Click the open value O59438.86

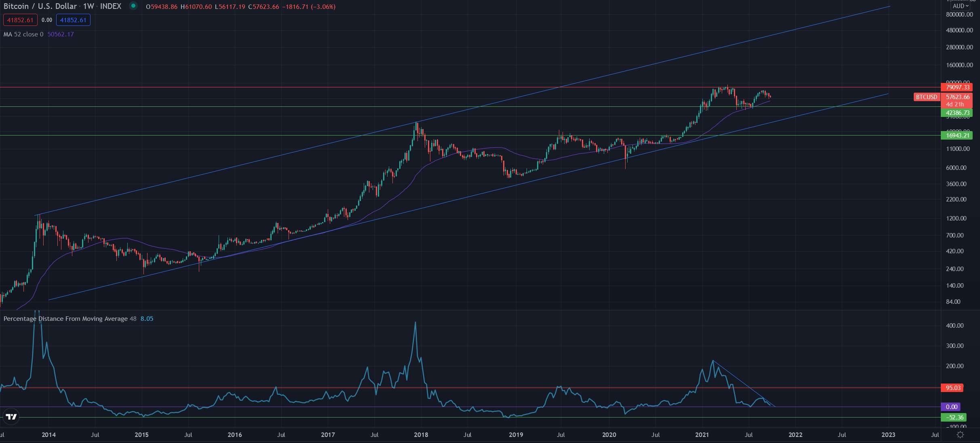tap(162, 6)
